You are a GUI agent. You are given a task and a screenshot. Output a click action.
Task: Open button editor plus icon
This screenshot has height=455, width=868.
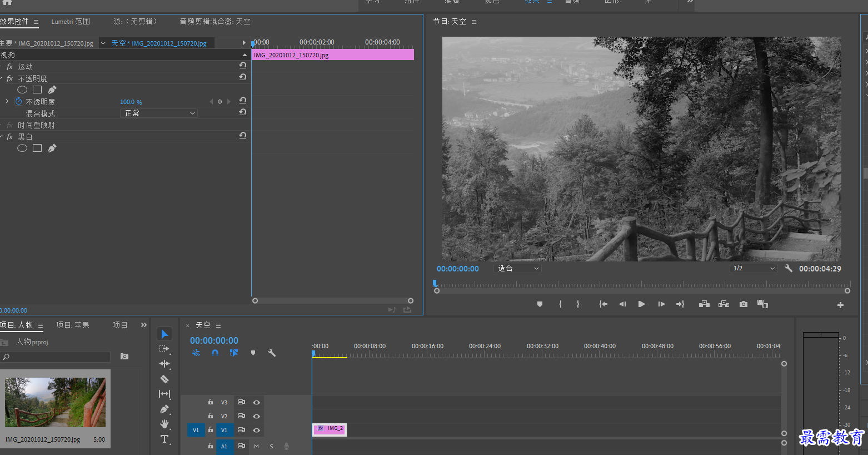pos(840,305)
